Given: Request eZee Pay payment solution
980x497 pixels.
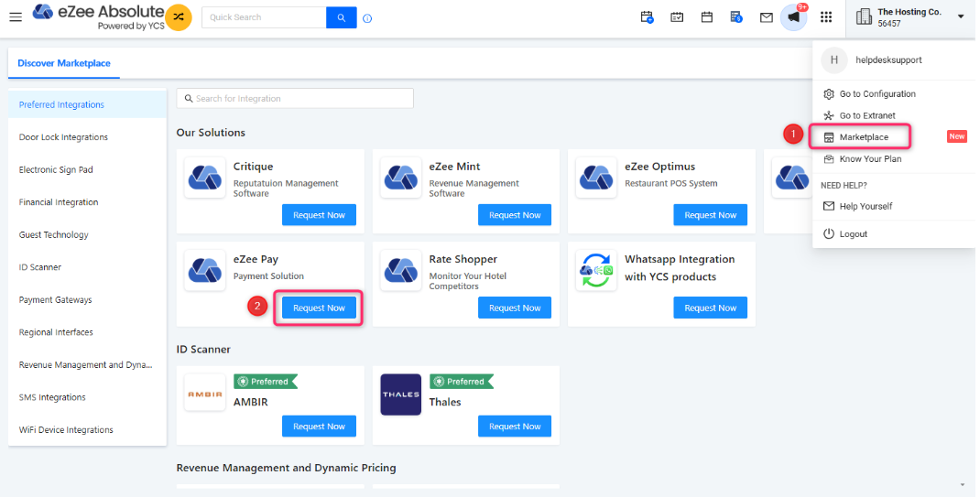Looking at the screenshot, I should 319,308.
